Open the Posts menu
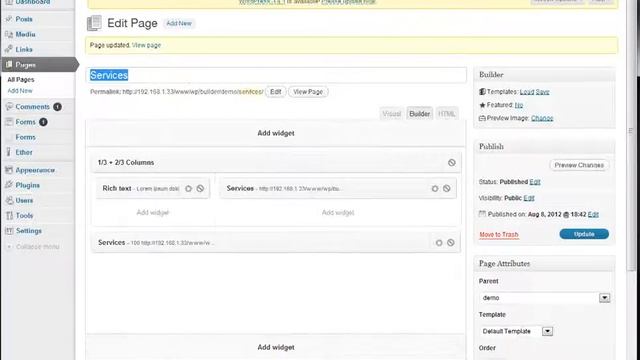 tap(24, 19)
